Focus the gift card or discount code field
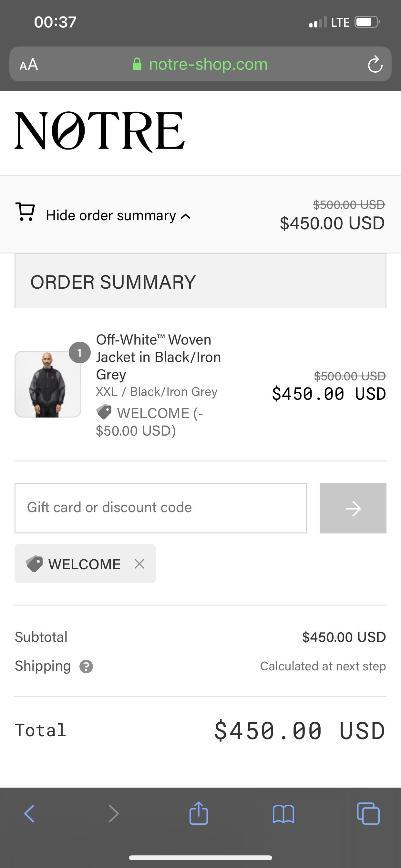Image resolution: width=401 pixels, height=868 pixels. [x=161, y=508]
